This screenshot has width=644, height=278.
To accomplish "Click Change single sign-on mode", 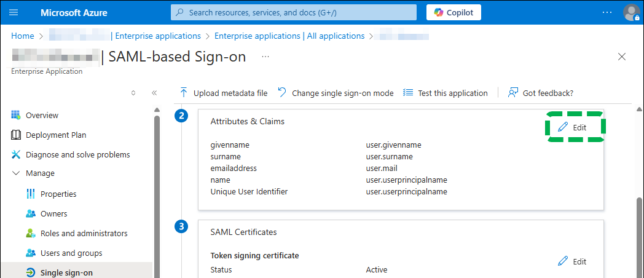I will pos(336,93).
